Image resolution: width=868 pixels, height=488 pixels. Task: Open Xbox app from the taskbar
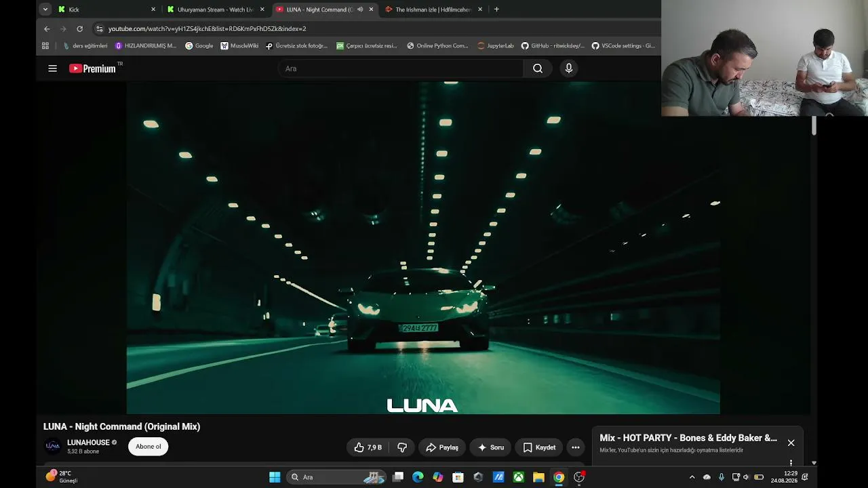tap(518, 477)
